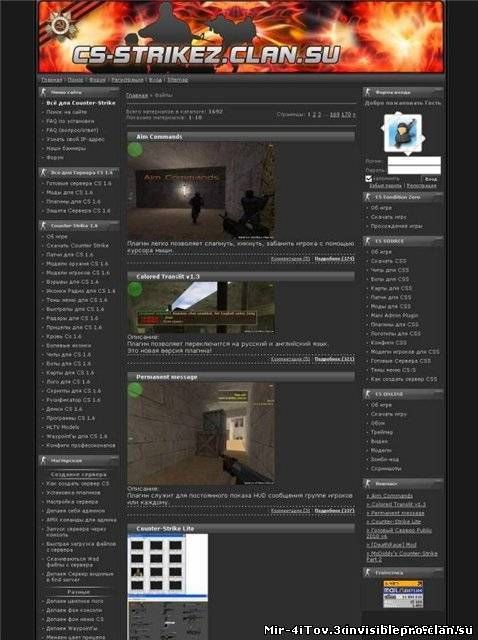478x640 pixels.
Task: Click the green round badge on the Permanent message post
Action: point(135,390)
